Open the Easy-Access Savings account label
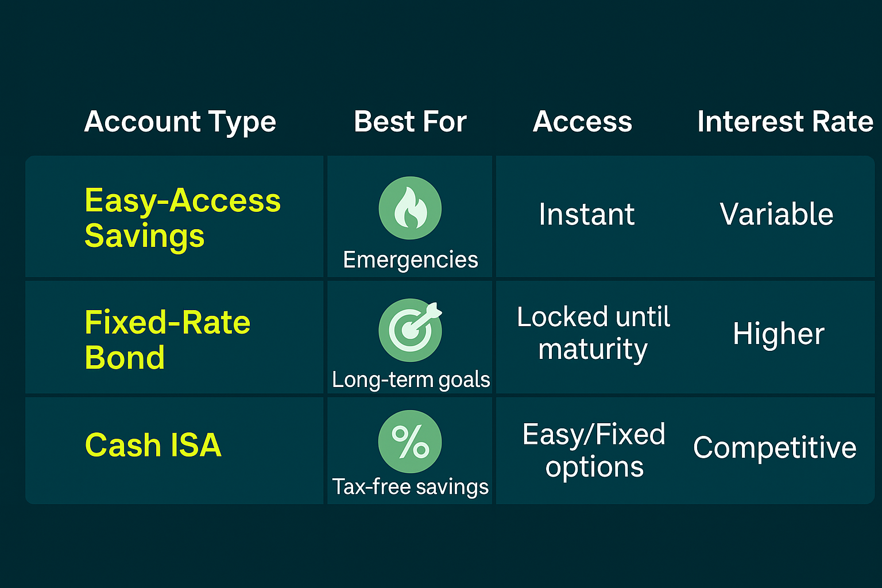This screenshot has width=882, height=588. point(183,218)
